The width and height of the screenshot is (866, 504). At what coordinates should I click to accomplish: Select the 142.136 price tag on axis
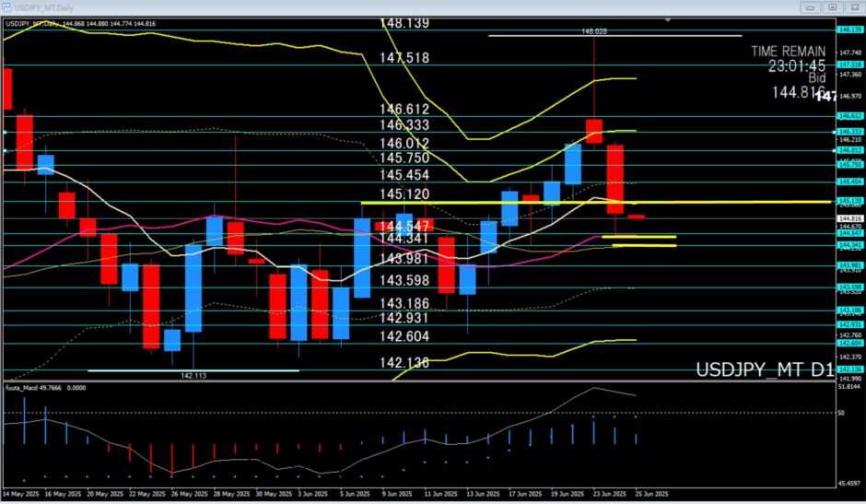coord(848,369)
